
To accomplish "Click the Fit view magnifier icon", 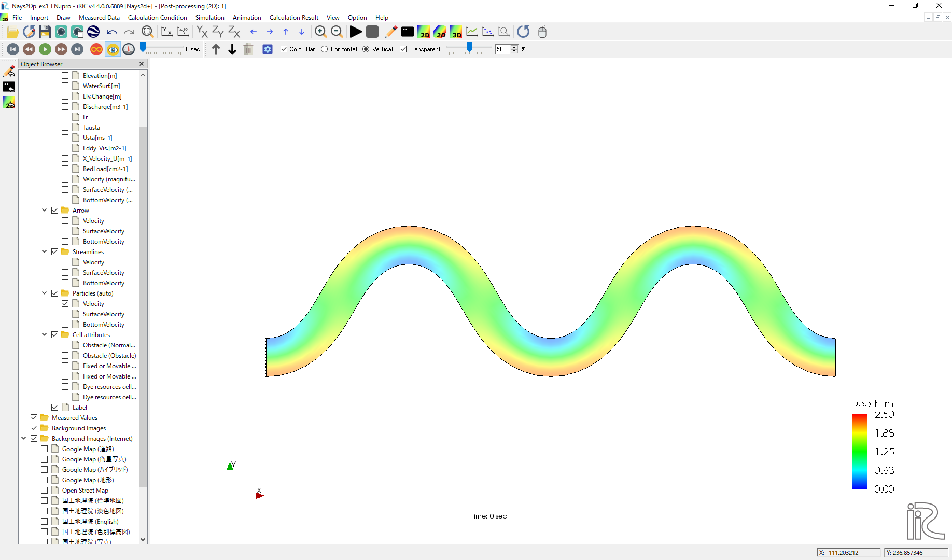I will (x=147, y=32).
